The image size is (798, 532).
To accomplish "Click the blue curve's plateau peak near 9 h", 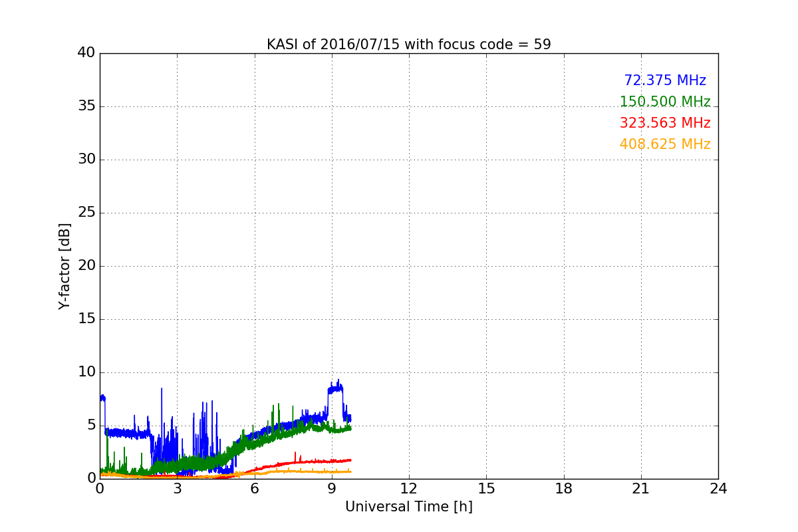I will (336, 388).
